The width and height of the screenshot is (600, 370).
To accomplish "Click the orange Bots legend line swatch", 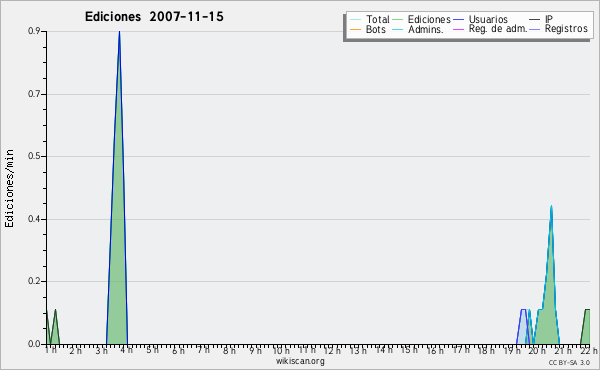I will tap(355, 29).
